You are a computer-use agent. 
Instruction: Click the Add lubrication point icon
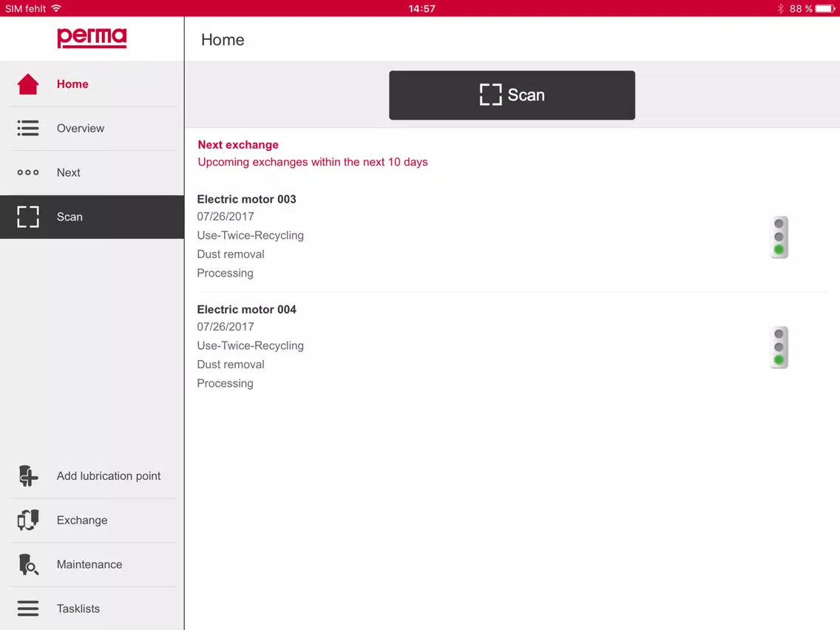(28, 475)
